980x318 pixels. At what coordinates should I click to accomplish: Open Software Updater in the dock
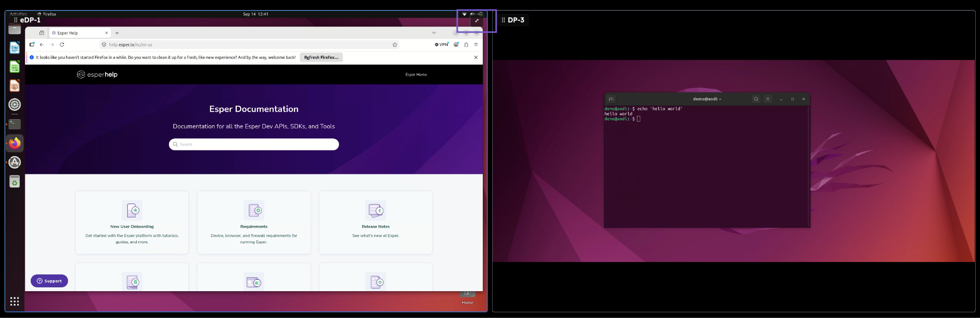pyautogui.click(x=15, y=162)
